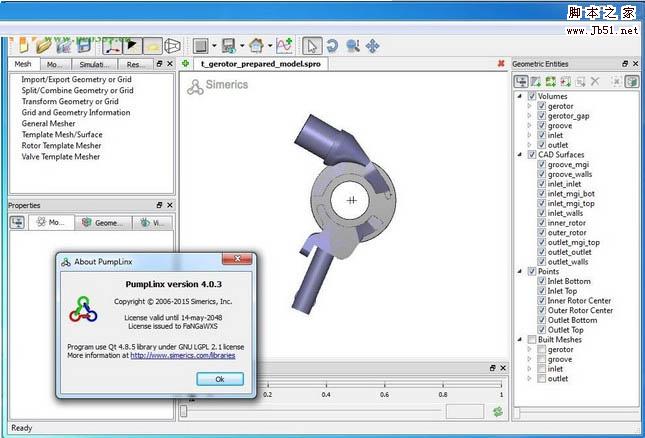
Task: Uncheck the gerotor_gap volume checkbox
Action: 542,116
